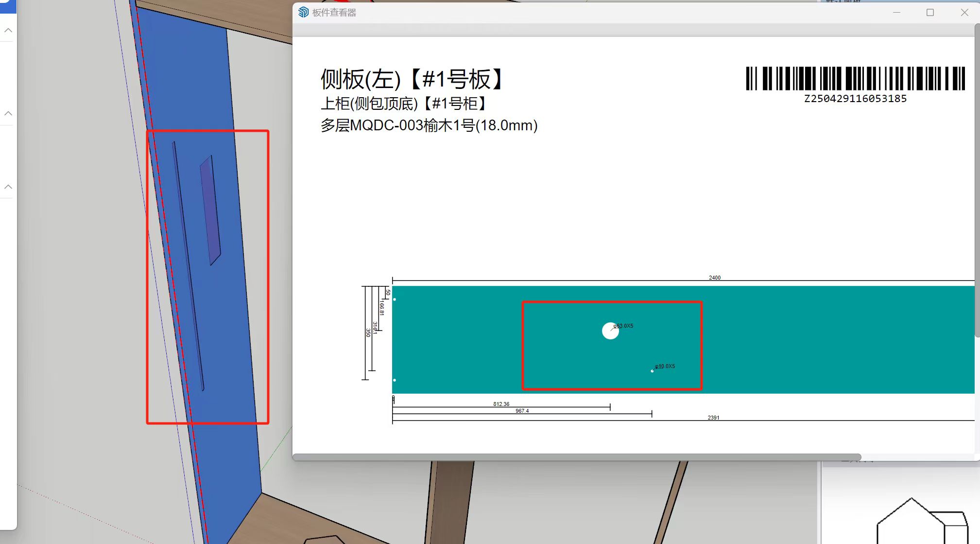The image size is (980, 544).
Task: Click the 多层MQDC-003榆木1号 material text
Action: tap(429, 125)
